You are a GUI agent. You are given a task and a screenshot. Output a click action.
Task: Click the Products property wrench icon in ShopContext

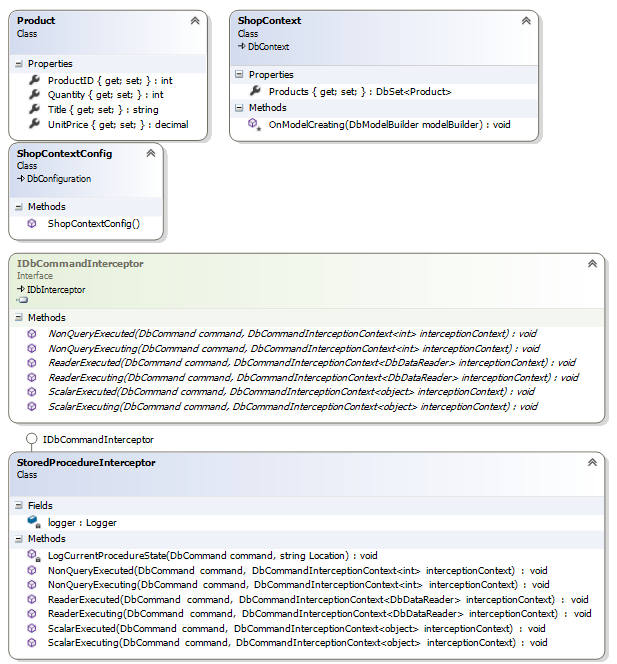[255, 91]
